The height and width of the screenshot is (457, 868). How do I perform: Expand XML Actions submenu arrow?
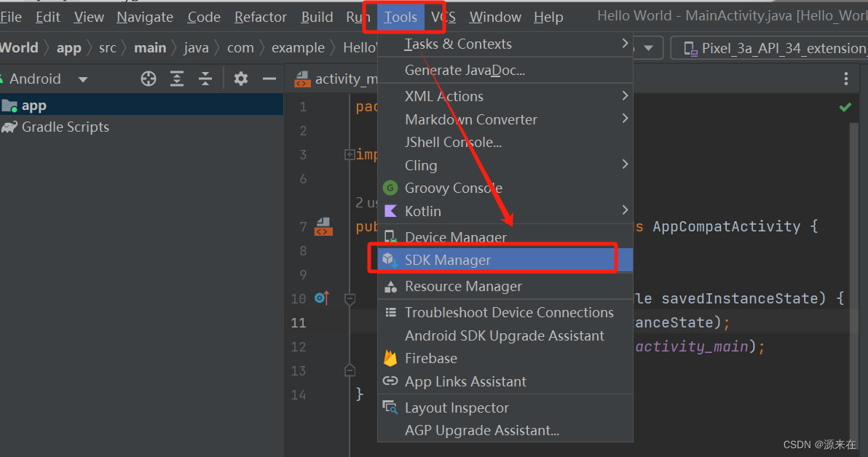[x=625, y=96]
